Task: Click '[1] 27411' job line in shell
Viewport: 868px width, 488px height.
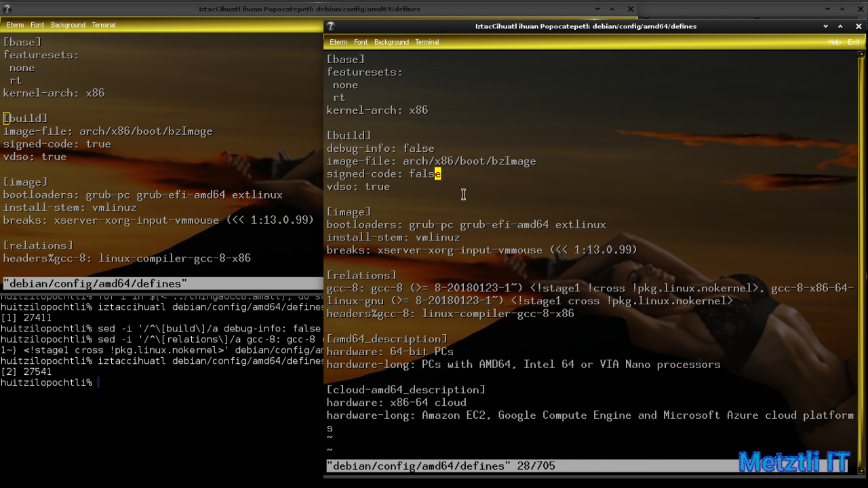Action: (26, 318)
